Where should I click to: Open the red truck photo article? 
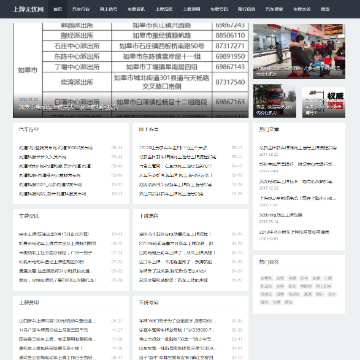pyautogui.click(x=274, y=101)
